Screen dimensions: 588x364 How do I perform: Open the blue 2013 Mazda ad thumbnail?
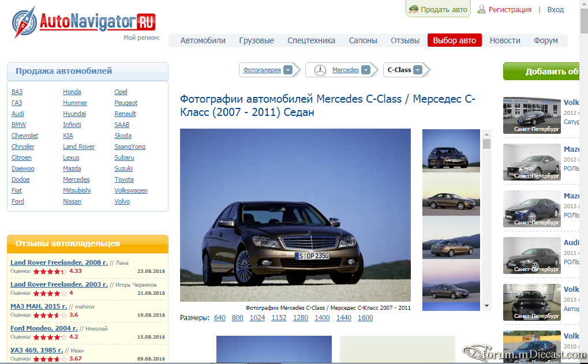532,209
